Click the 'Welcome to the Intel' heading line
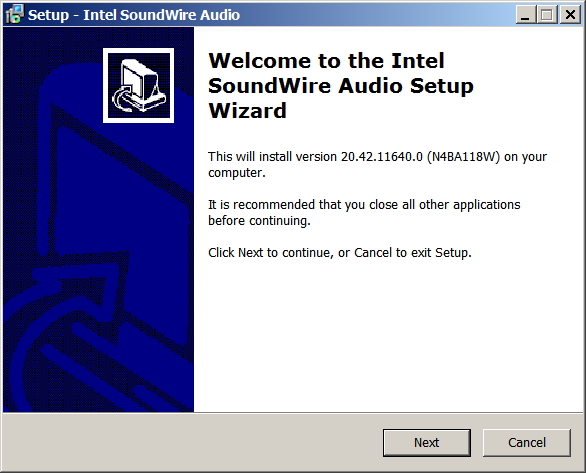 click(x=326, y=61)
